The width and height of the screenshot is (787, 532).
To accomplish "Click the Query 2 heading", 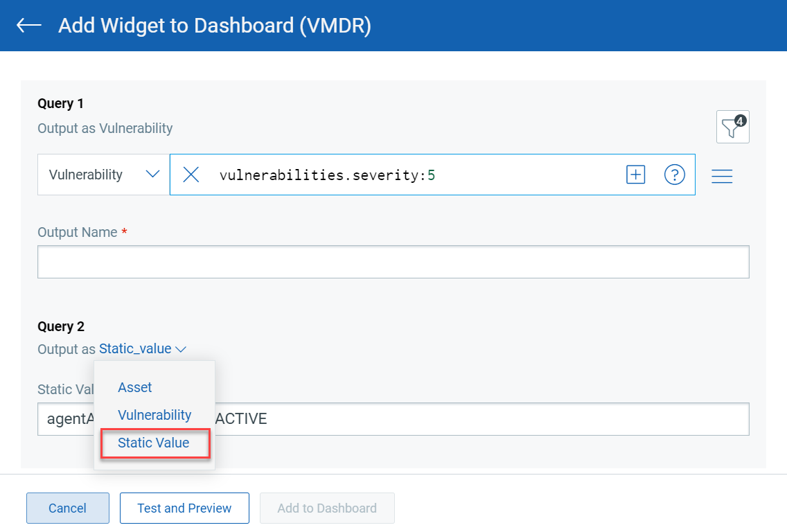I will (x=61, y=326).
